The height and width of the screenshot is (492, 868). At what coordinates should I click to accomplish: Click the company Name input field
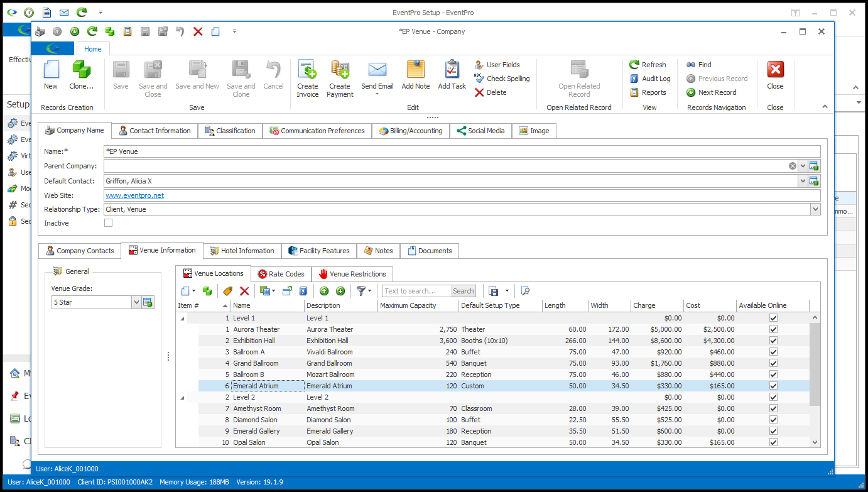pos(462,151)
